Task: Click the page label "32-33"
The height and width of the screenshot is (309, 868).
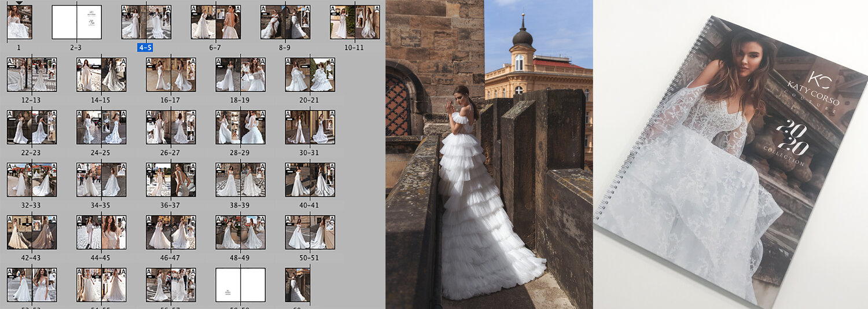Action: pos(31,205)
